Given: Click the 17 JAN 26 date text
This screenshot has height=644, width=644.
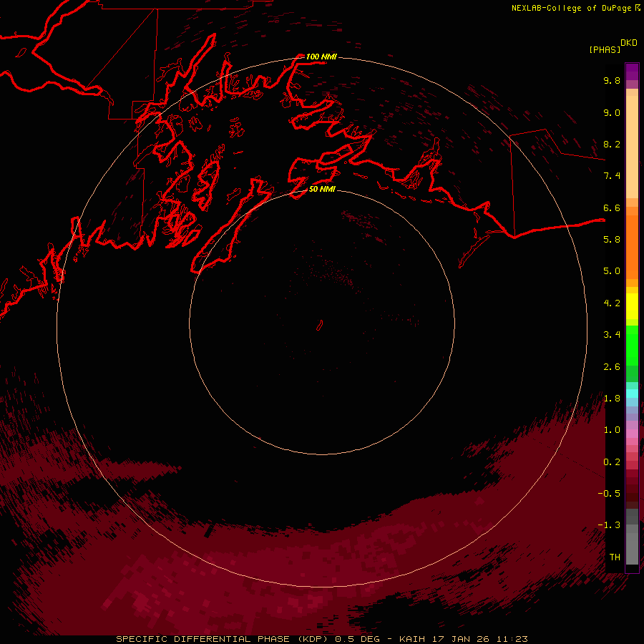Looking at the screenshot, I should (x=462, y=639).
